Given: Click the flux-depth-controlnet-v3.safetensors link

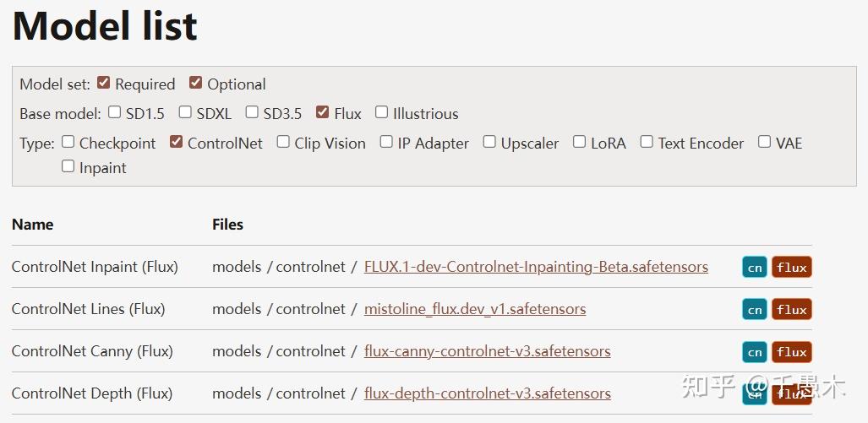Looking at the screenshot, I should tap(487, 393).
